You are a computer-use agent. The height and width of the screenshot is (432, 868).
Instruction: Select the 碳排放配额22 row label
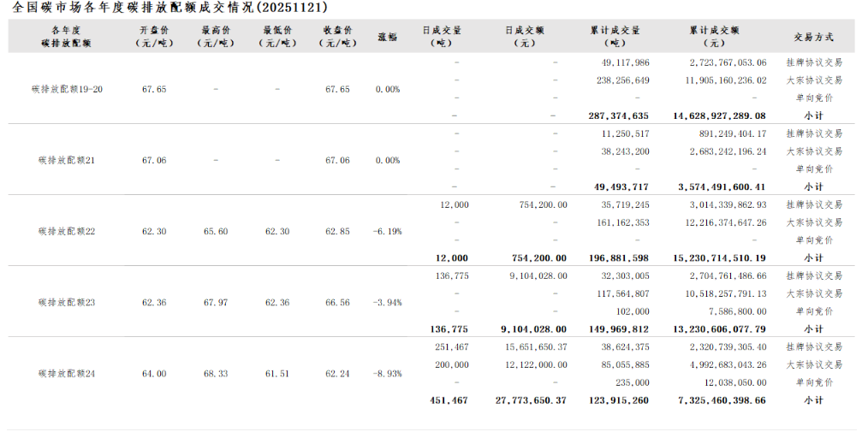click(x=67, y=231)
